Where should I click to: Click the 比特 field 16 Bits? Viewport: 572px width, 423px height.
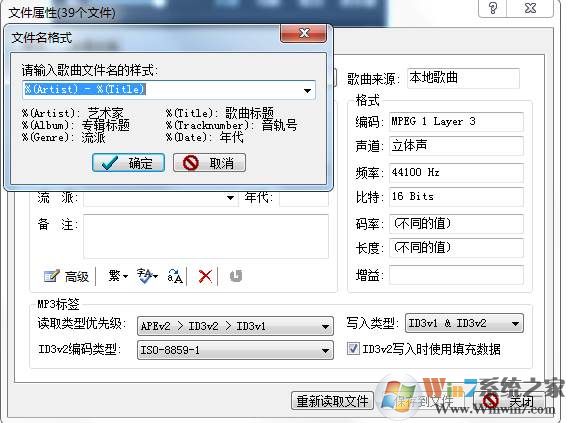click(456, 197)
